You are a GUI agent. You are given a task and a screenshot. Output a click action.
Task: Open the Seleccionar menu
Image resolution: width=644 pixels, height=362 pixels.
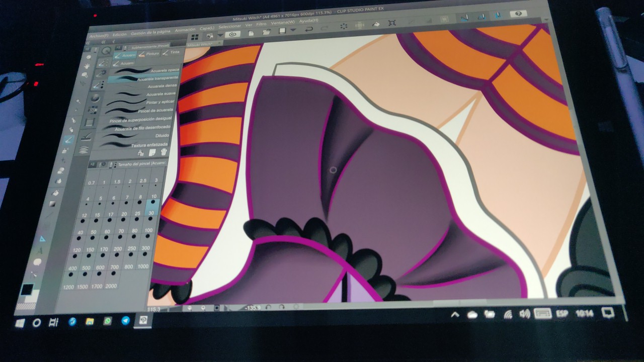(229, 26)
